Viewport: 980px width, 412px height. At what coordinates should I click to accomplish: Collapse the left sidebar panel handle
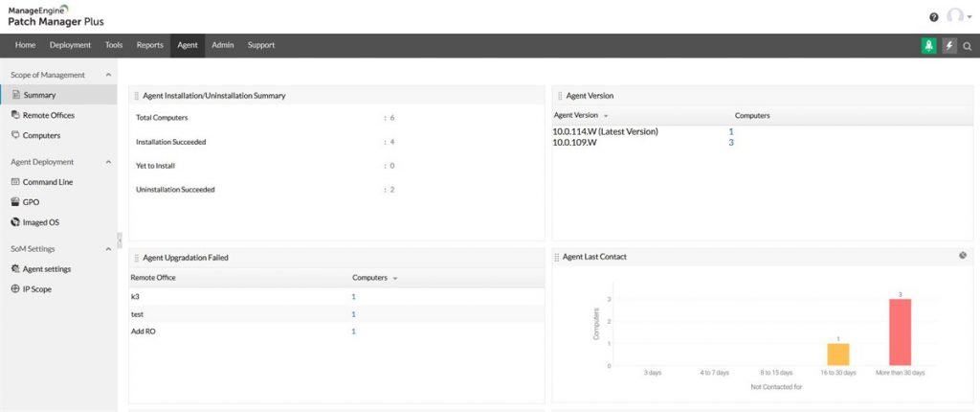(120, 240)
